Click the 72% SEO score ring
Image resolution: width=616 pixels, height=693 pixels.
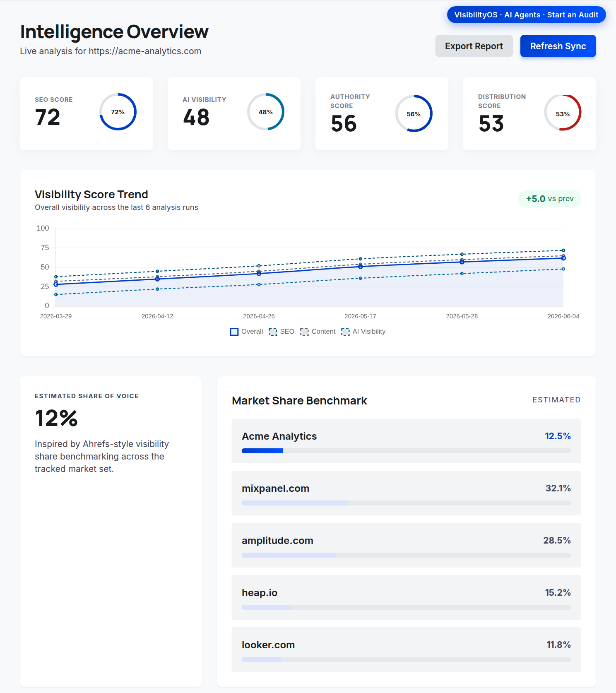click(118, 112)
